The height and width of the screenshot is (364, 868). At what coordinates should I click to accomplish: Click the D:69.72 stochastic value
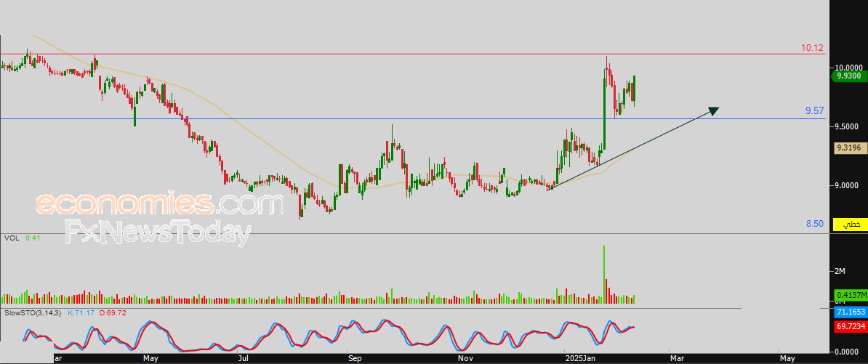tap(113, 313)
